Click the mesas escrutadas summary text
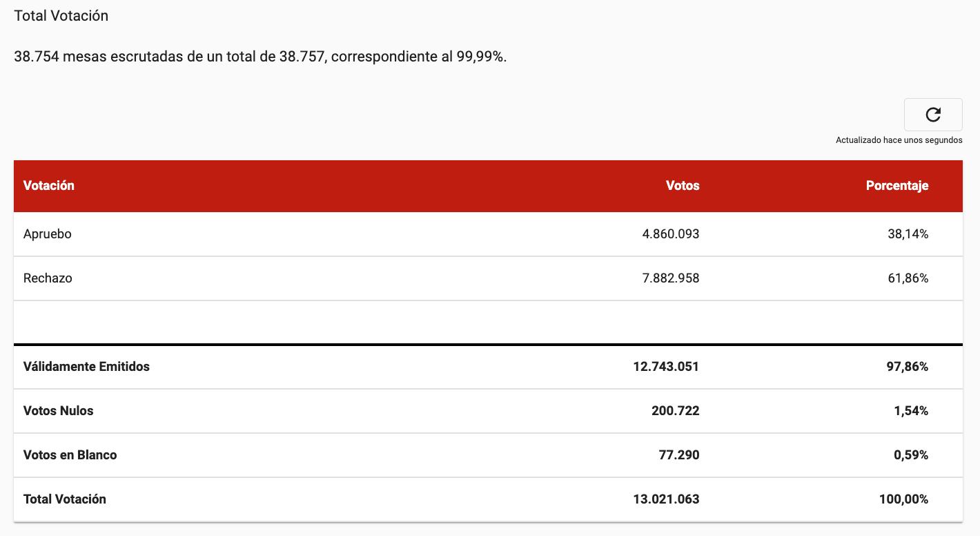 click(260, 57)
